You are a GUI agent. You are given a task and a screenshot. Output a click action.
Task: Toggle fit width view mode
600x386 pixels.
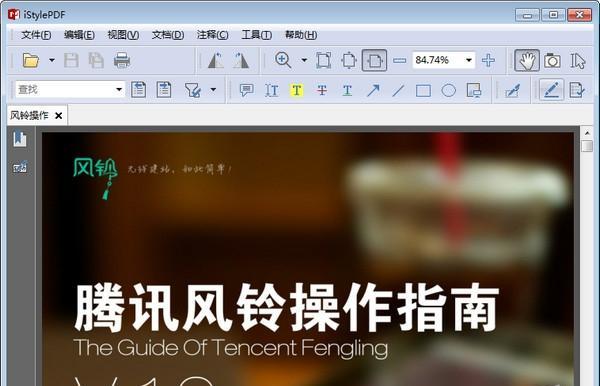click(374, 60)
